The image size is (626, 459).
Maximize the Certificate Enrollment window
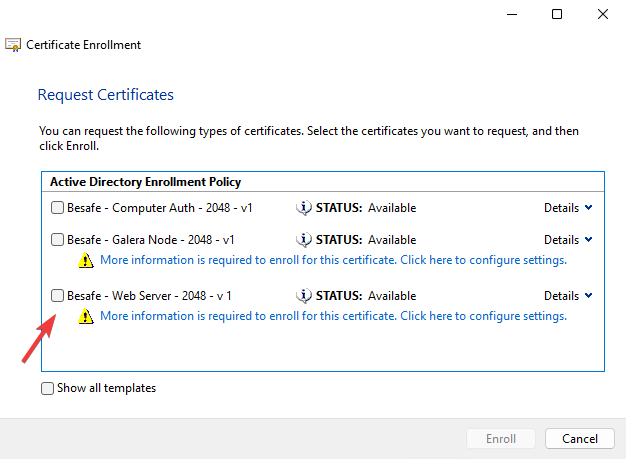coord(557,14)
